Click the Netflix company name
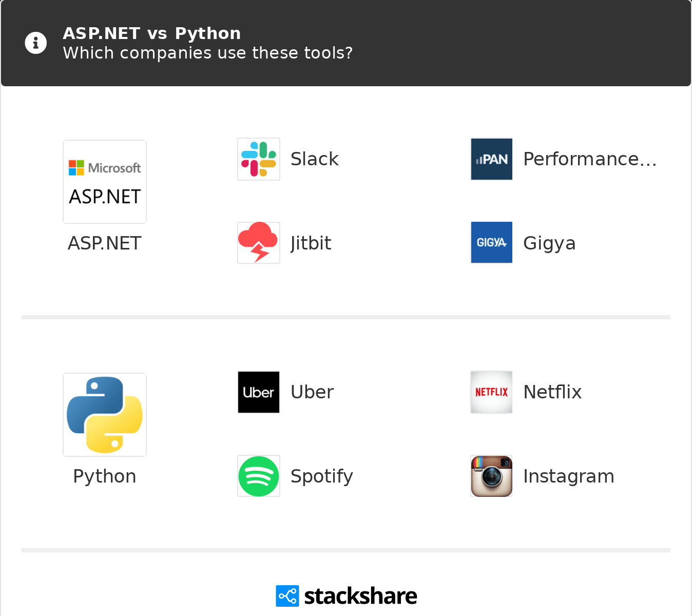The width and height of the screenshot is (692, 616). [x=552, y=392]
